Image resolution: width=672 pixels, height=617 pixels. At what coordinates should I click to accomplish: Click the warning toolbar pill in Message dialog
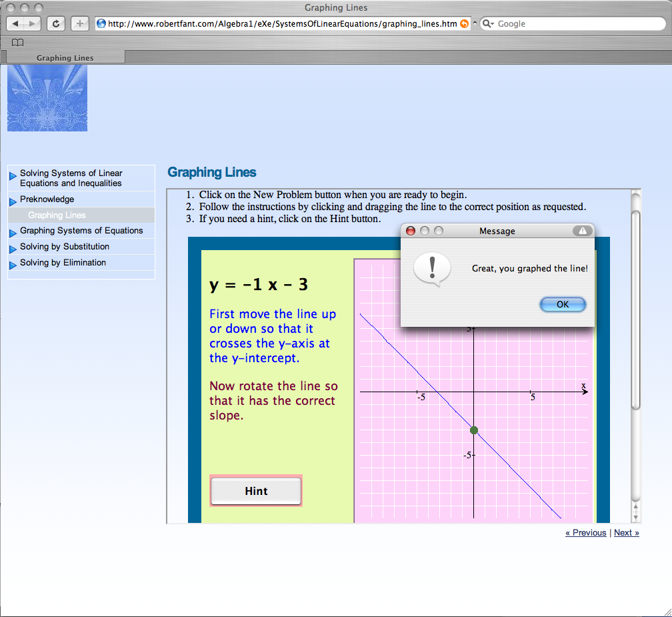point(583,231)
